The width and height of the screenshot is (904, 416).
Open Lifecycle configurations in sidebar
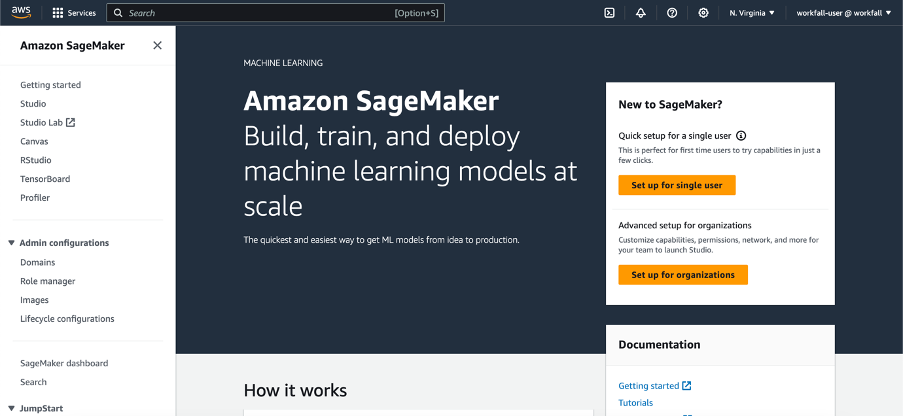coord(67,319)
